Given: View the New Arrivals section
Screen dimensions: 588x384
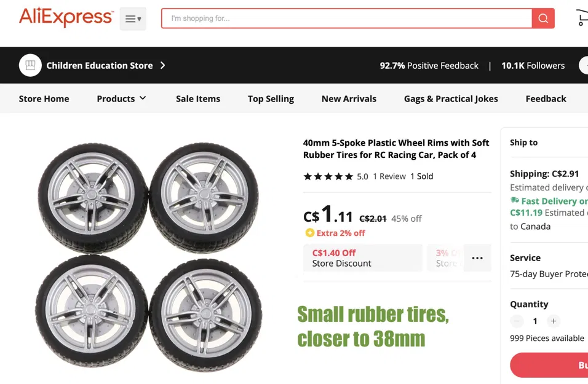Looking at the screenshot, I should point(349,98).
